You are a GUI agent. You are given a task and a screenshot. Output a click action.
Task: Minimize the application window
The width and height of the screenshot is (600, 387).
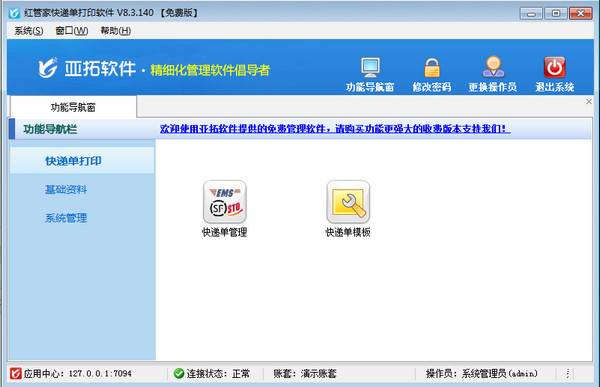[x=531, y=13]
